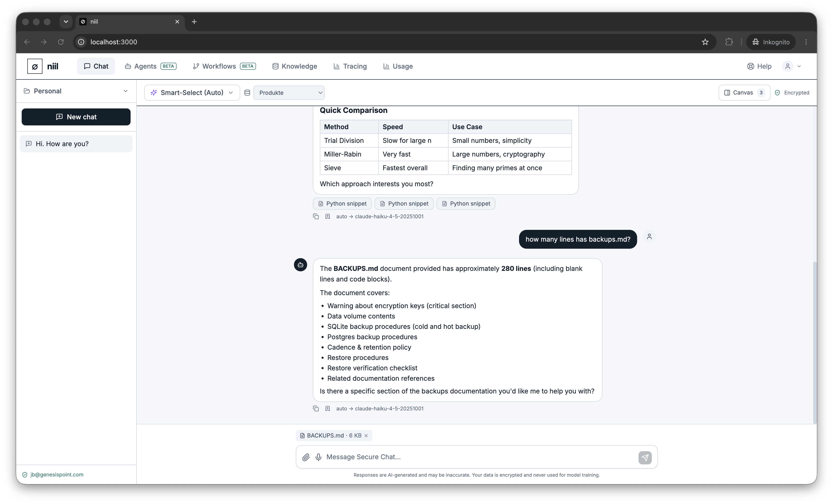This screenshot has height=504, width=833.
Task: Open the Chat tab
Action: click(96, 66)
